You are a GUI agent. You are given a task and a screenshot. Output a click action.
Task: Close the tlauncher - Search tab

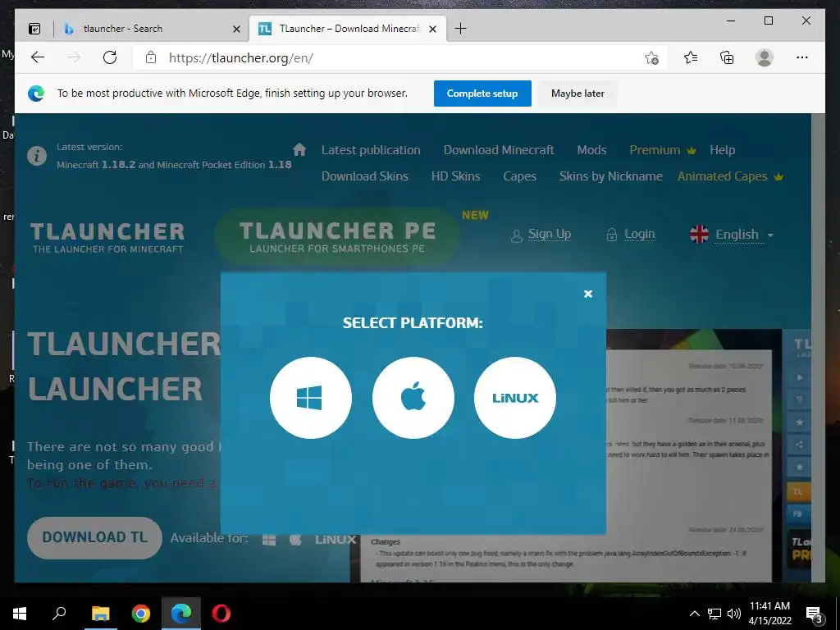point(236,29)
